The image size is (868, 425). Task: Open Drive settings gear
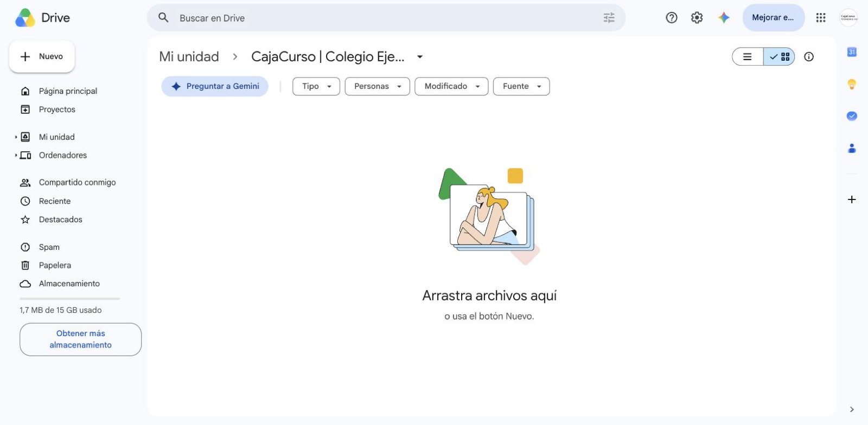tap(697, 18)
